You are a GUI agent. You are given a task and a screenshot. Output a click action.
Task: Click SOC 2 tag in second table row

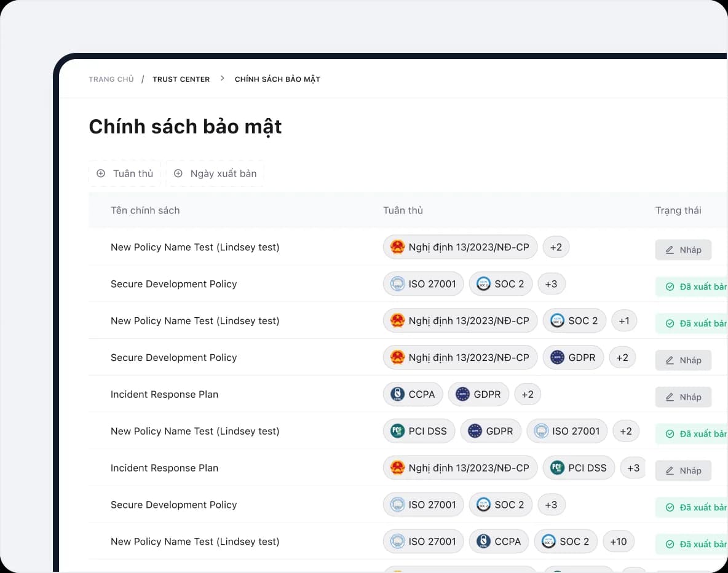501,283
